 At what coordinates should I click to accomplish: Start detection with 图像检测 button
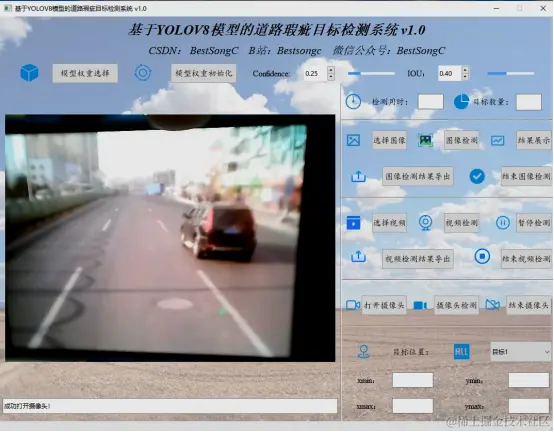pyautogui.click(x=461, y=140)
